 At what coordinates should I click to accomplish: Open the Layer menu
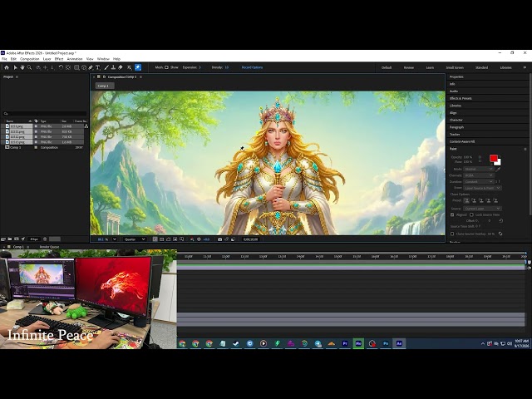(x=47, y=59)
